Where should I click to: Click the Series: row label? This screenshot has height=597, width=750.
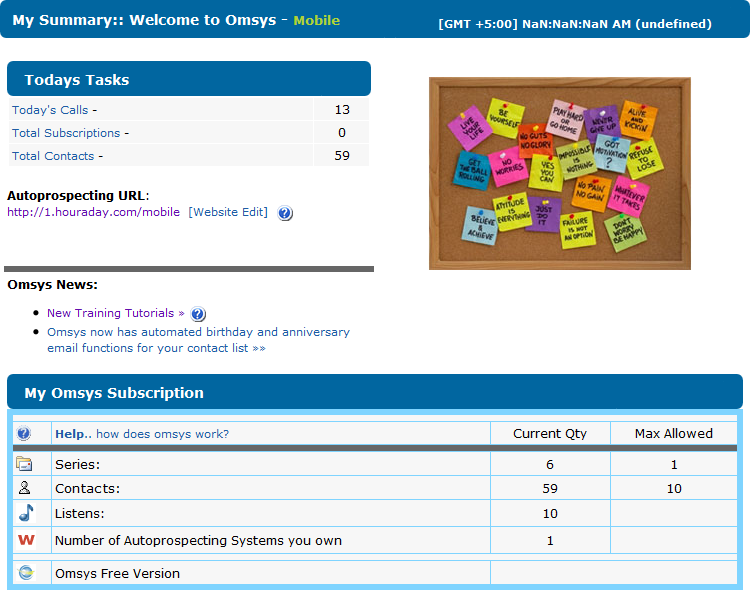(x=77, y=464)
